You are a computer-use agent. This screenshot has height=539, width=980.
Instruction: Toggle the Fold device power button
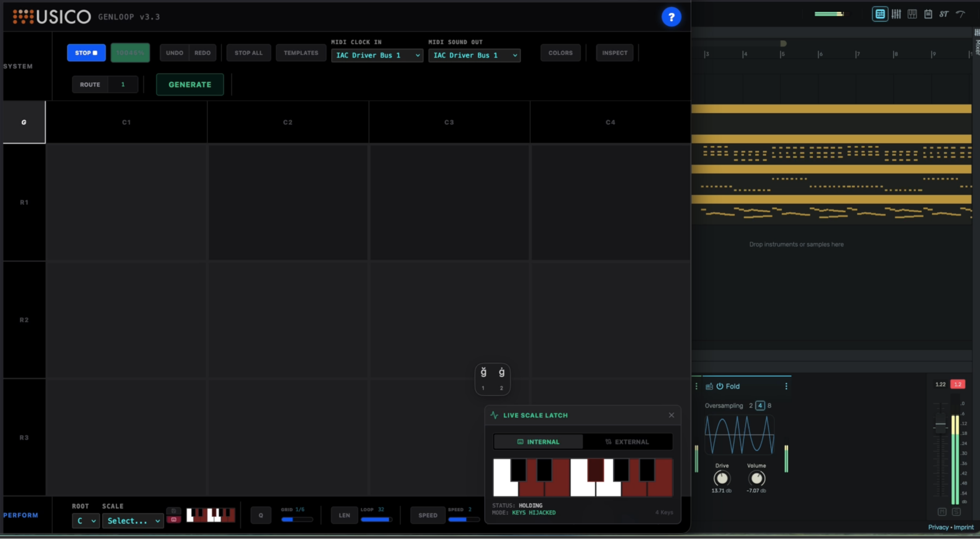[x=720, y=386]
